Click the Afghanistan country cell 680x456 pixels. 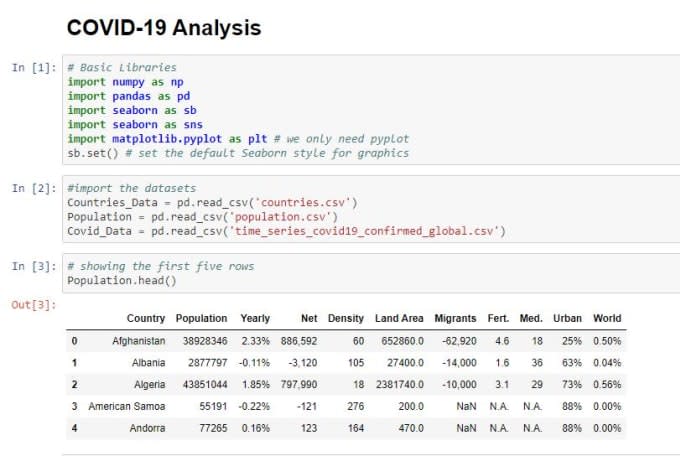[x=139, y=341]
